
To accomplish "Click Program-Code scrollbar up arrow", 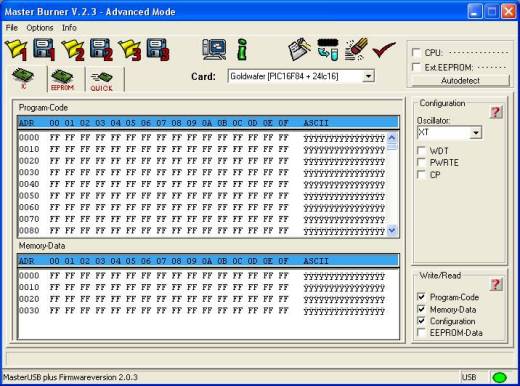I will click(x=392, y=137).
